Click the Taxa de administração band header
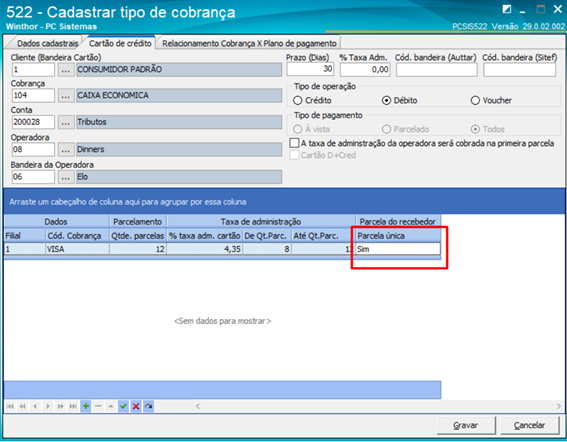Viewport: 567px width, 442px height. coord(261,222)
